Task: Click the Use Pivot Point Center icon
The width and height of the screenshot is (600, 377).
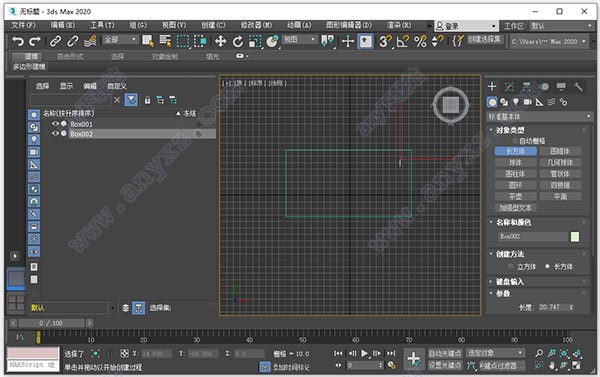Action: pyautogui.click(x=328, y=41)
